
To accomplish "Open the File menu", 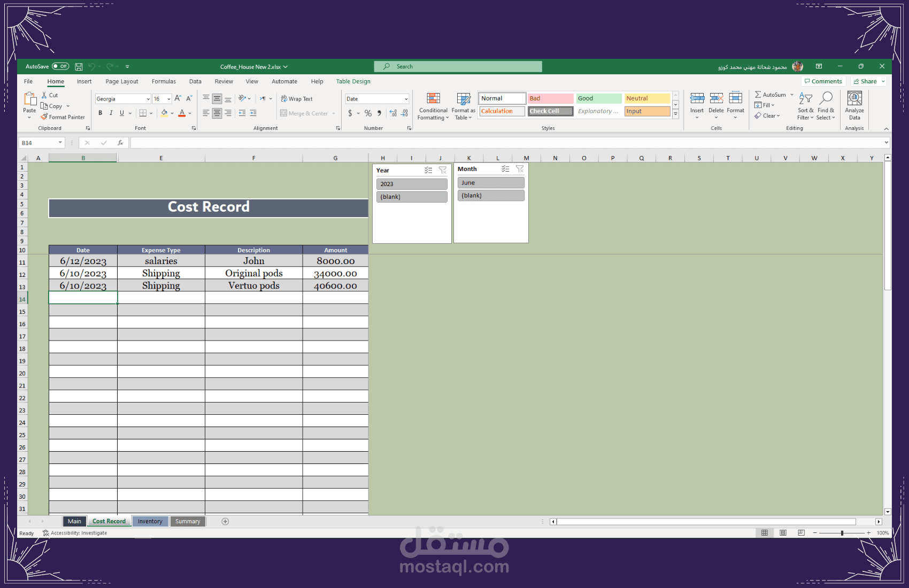I will pos(28,81).
